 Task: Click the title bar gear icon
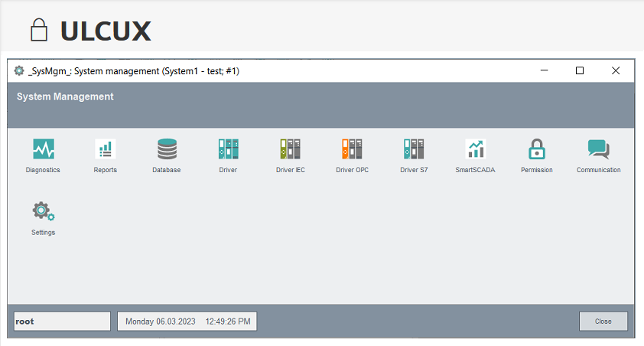(19, 70)
